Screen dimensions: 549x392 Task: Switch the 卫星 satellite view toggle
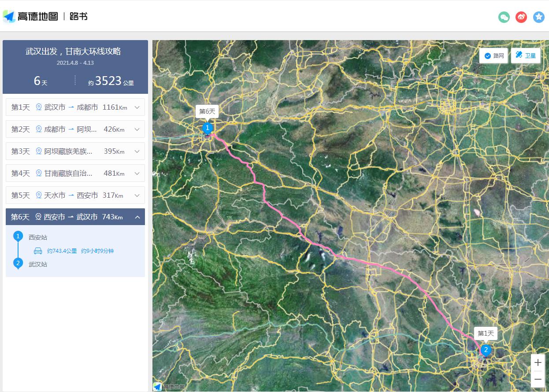(526, 55)
